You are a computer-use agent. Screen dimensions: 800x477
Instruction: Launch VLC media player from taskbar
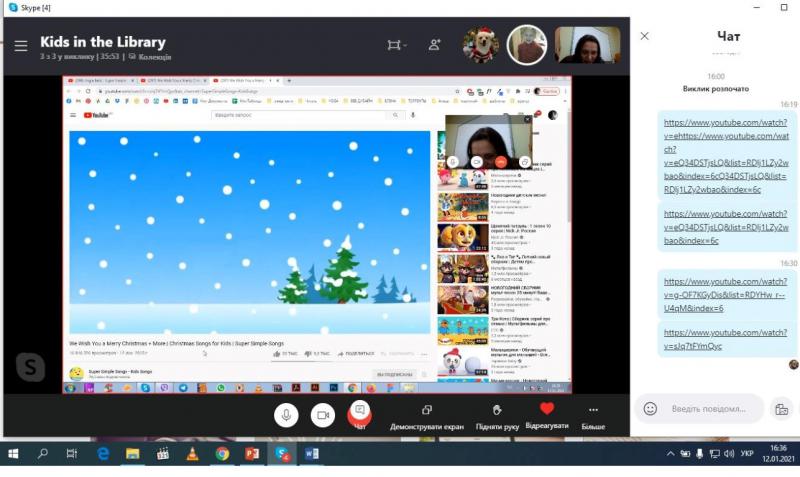[x=192, y=454]
